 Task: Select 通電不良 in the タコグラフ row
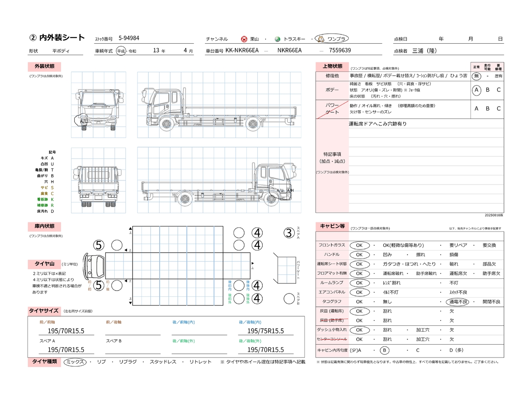pyautogui.click(x=458, y=302)
